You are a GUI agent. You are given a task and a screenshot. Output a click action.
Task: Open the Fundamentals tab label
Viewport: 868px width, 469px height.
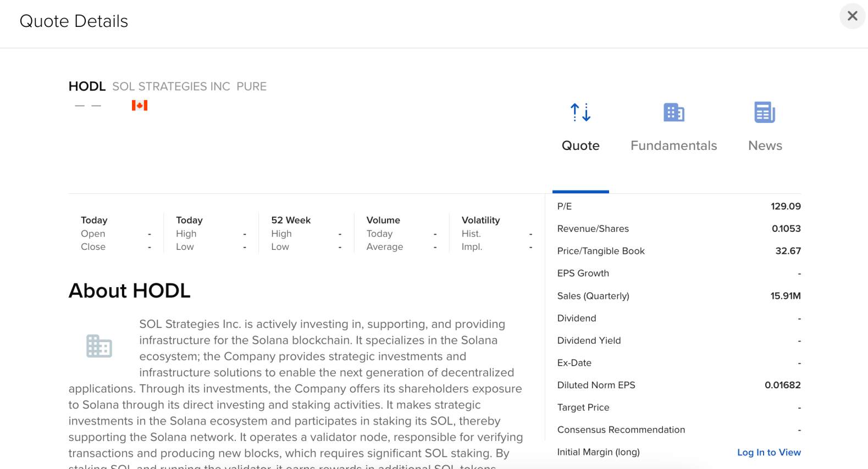pos(673,146)
